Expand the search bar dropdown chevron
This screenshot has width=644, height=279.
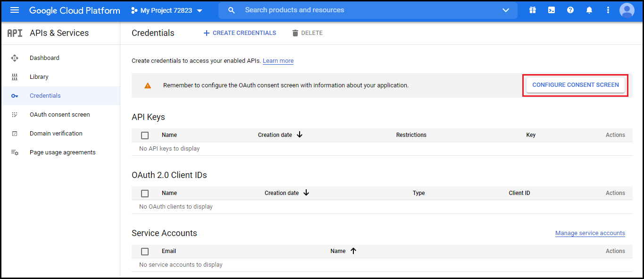506,10
